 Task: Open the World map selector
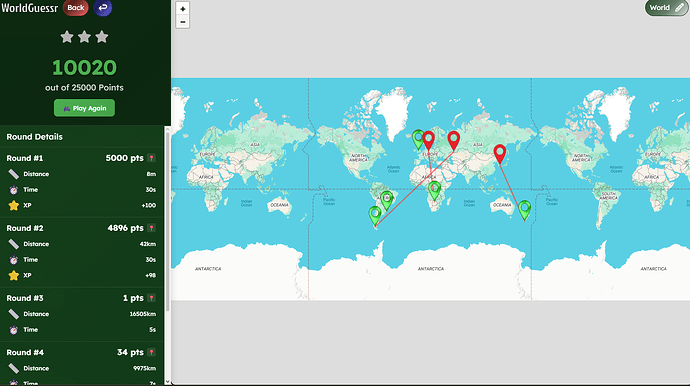click(666, 8)
